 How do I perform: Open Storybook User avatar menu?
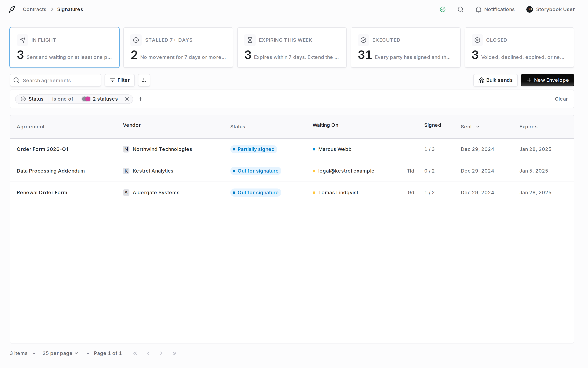[x=550, y=9]
